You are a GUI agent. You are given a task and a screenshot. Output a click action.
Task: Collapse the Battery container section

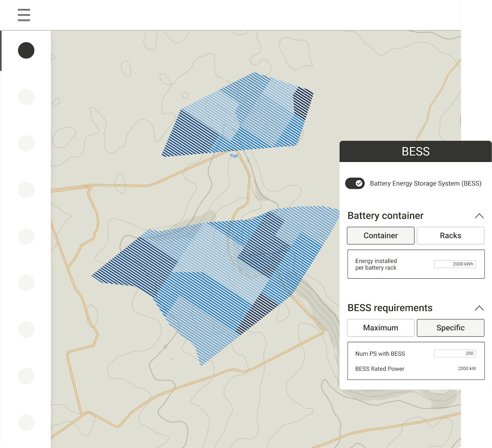click(x=479, y=216)
